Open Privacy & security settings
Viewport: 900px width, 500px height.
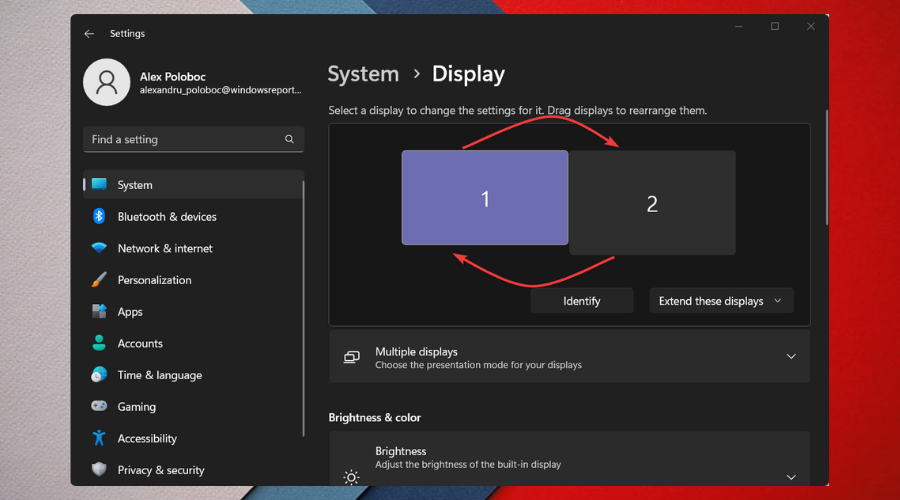click(x=193, y=470)
